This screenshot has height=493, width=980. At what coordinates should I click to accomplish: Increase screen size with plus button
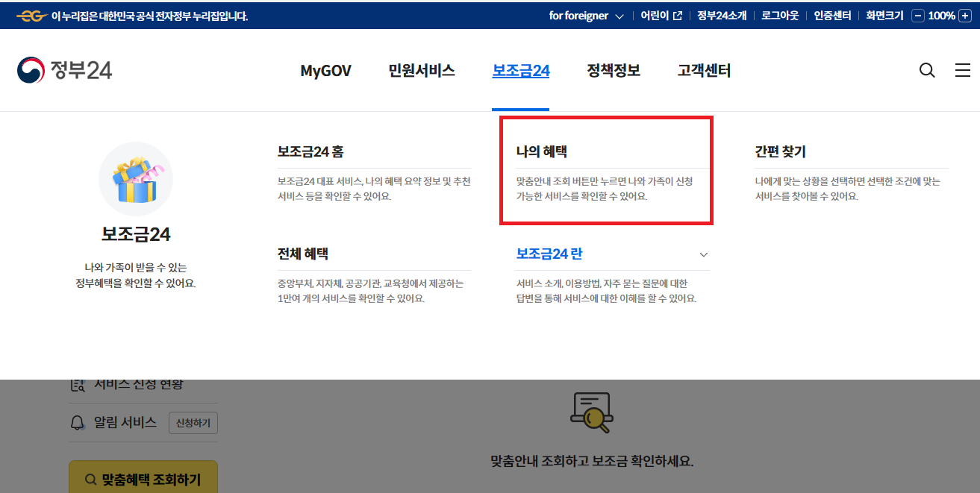(x=964, y=16)
